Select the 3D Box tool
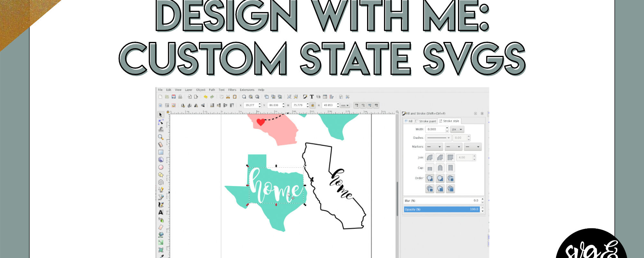Image resolution: width=644 pixels, height=258 pixels. click(x=161, y=160)
